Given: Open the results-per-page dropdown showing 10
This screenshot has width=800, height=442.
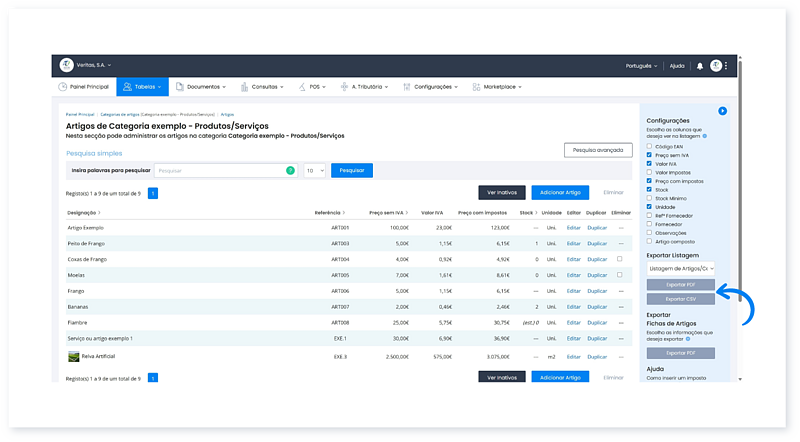Looking at the screenshot, I should pos(314,171).
